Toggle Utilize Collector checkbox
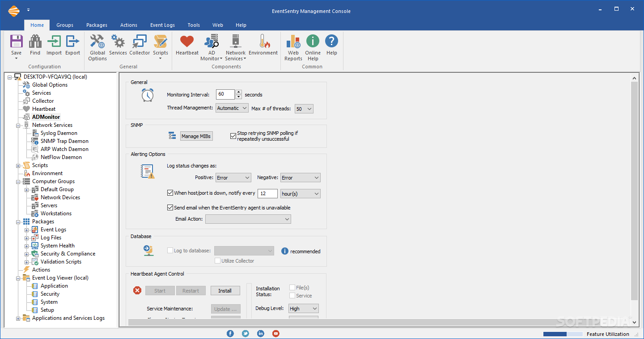Viewport: 644px width, 339px height. 217,260
